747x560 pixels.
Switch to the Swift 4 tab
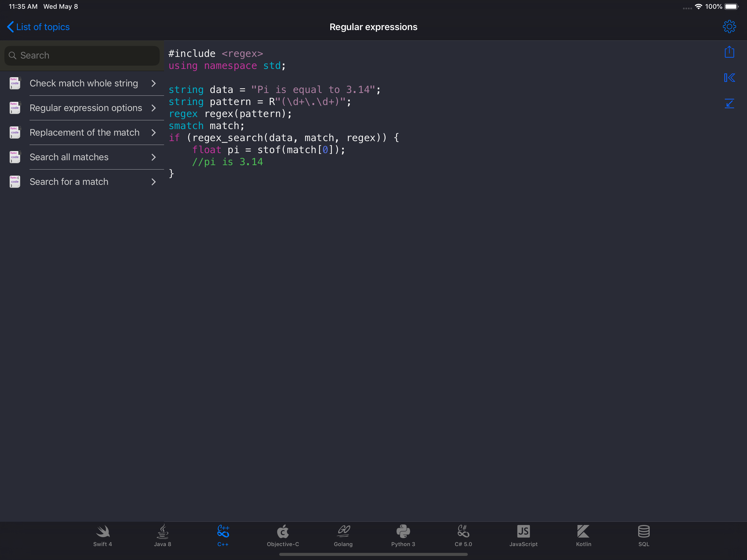click(x=102, y=535)
